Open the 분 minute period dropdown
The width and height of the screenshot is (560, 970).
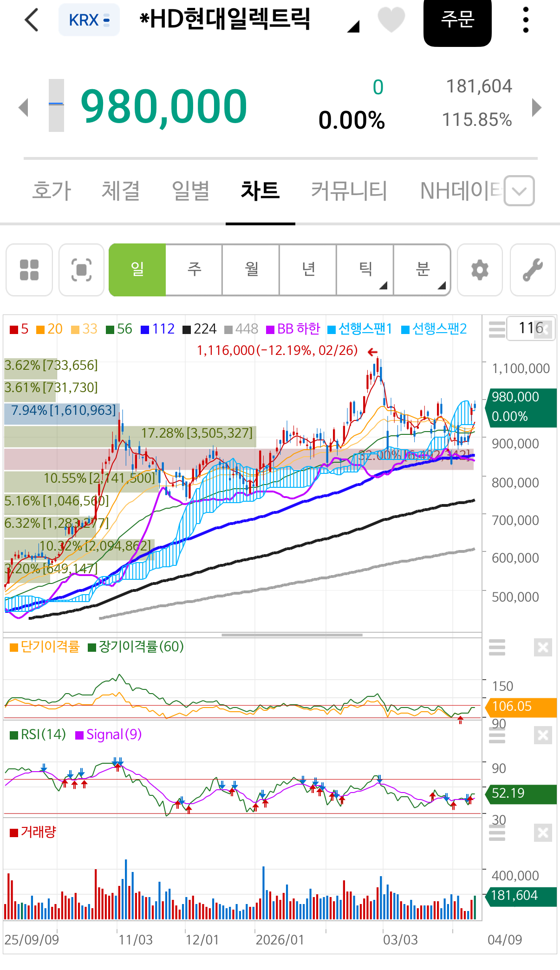[x=423, y=270]
